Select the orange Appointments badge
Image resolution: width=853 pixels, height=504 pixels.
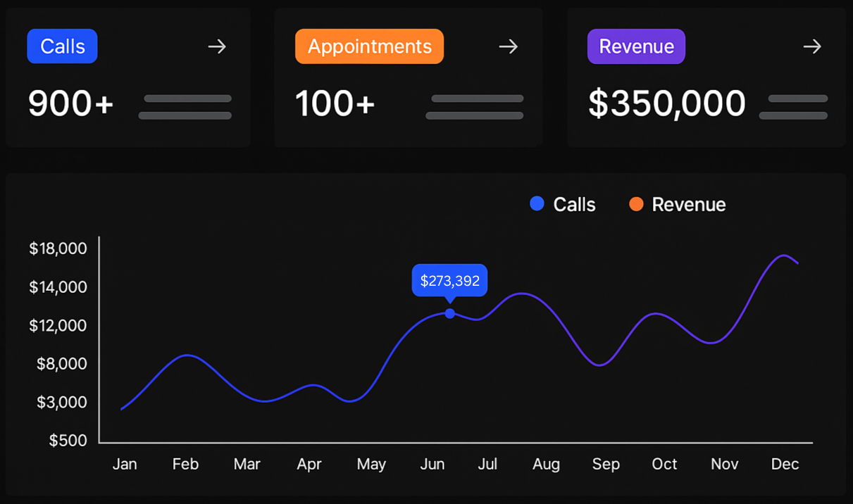[369, 46]
